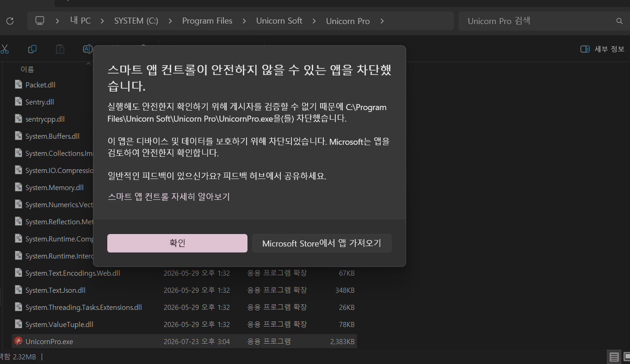
Task: Select the System.ValueTuple.dll file name
Action: [59, 324]
